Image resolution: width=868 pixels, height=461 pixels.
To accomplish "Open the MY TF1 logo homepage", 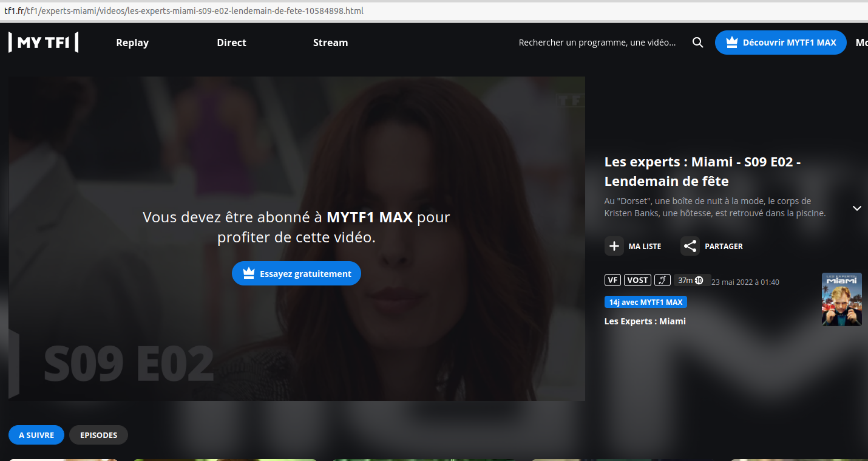I will point(43,43).
